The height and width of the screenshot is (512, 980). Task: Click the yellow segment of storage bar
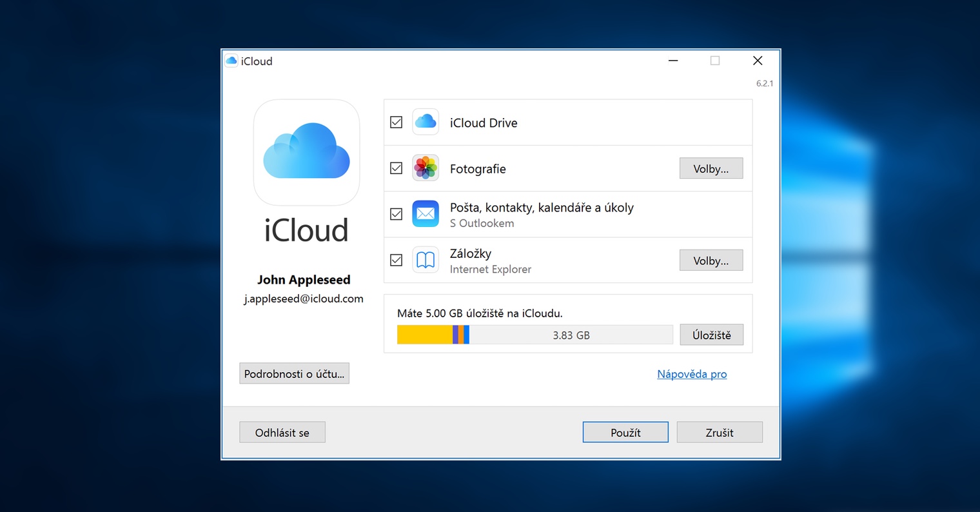[x=424, y=335]
